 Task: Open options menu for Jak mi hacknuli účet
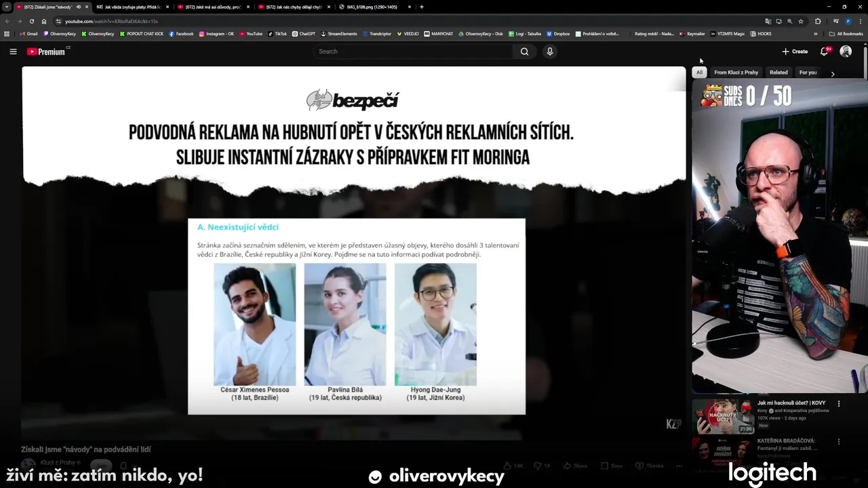coord(839,404)
